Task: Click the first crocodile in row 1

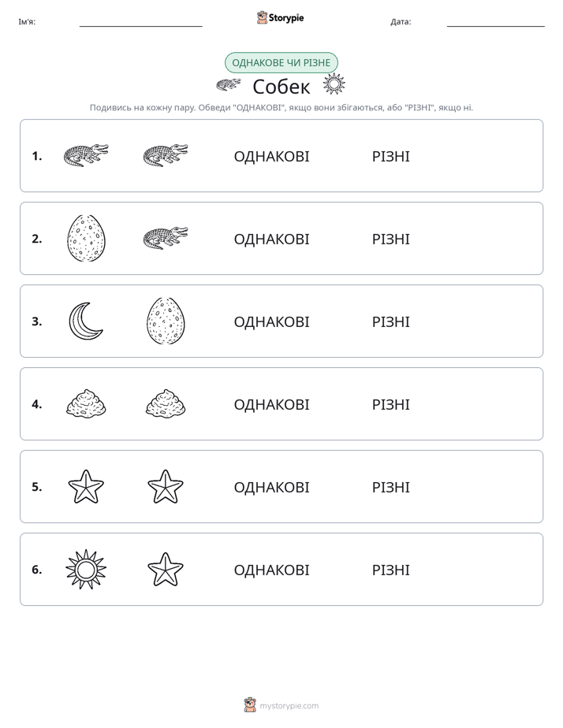Action: pos(86,155)
